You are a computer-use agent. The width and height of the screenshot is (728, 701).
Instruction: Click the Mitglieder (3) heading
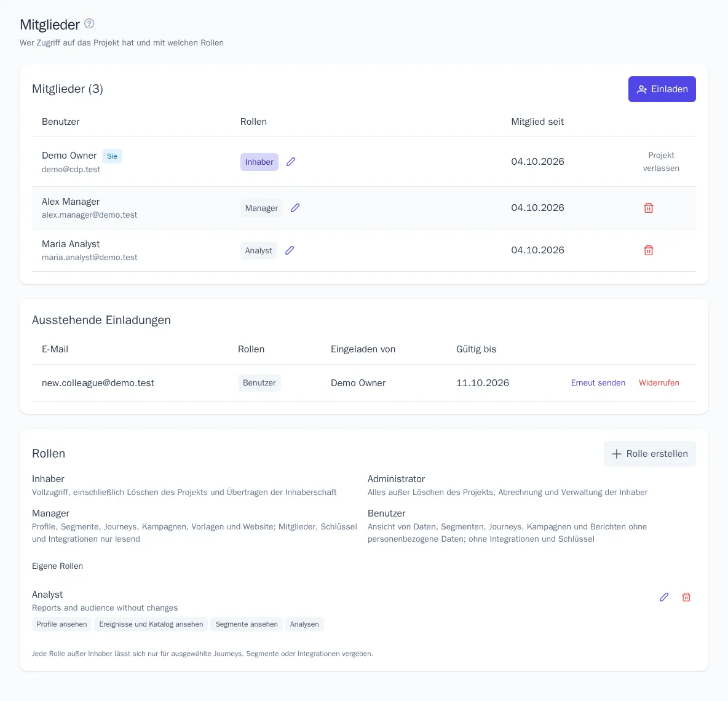pyautogui.click(x=67, y=89)
